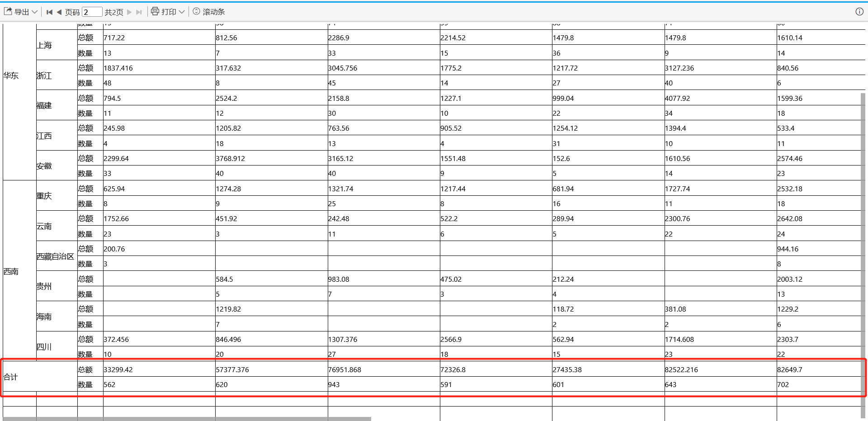Select the value 2532.18
This screenshot has width=868, height=421.
tap(790, 189)
